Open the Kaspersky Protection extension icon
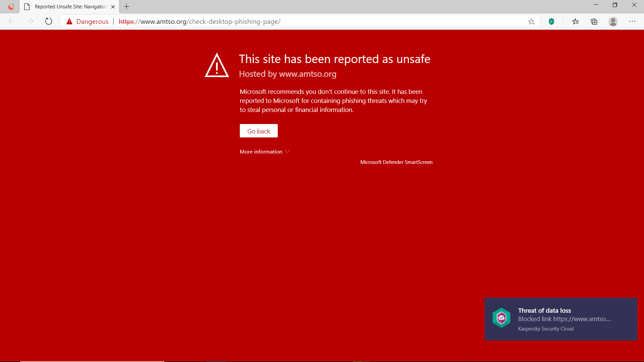Viewport: 644px width, 362px height. tap(551, 21)
